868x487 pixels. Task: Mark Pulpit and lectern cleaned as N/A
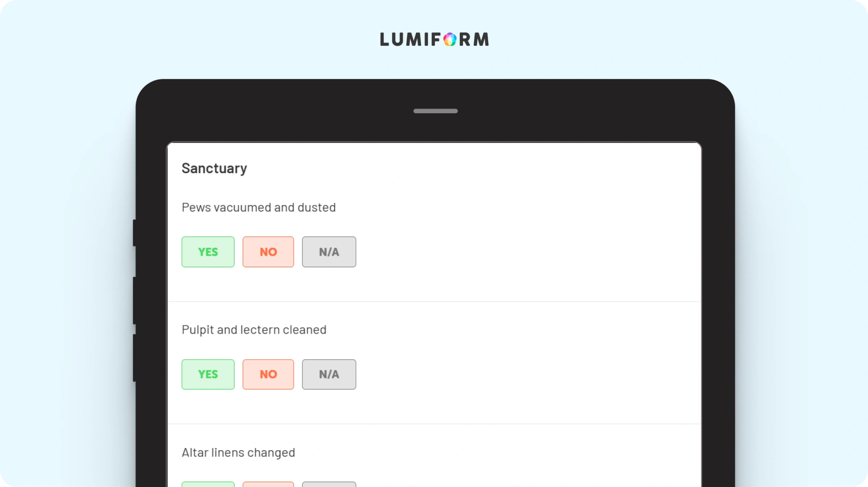(329, 374)
